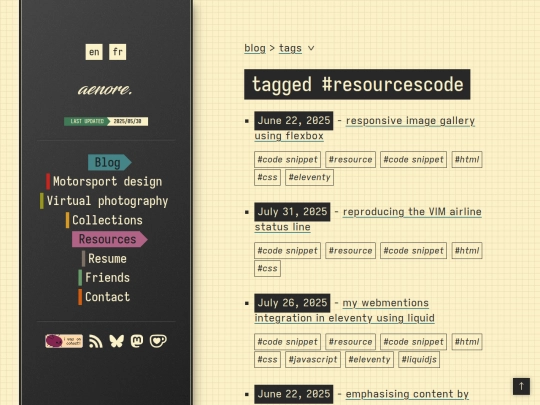Open the Resources section

click(x=110, y=239)
